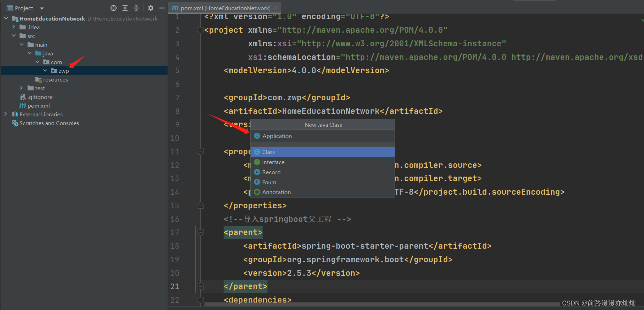The width and height of the screenshot is (644, 310).
Task: Select the HomeEducationNetwork project root
Action: click(x=52, y=18)
